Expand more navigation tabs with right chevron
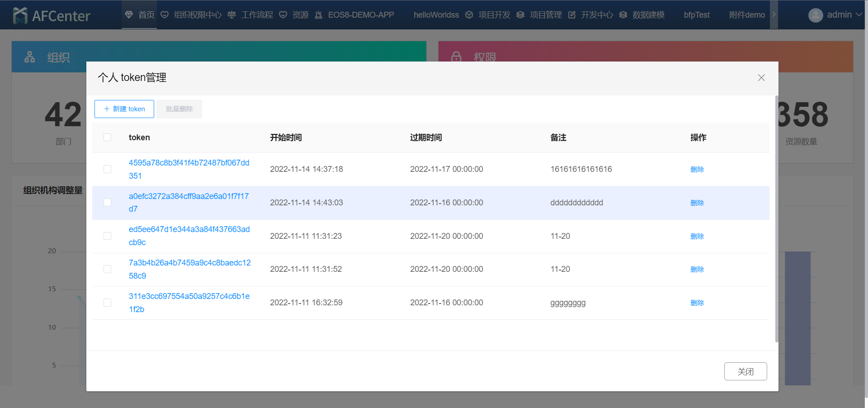868x408 pixels. tap(774, 14)
